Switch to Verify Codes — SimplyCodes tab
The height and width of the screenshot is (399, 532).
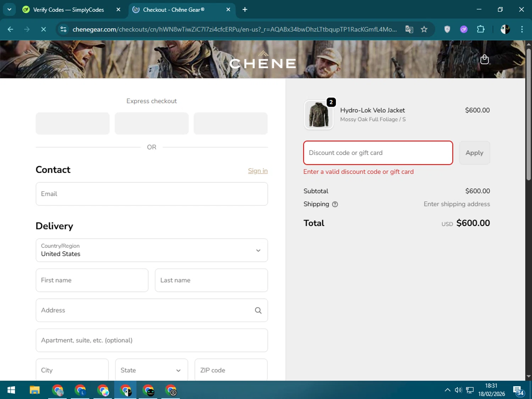tap(68, 10)
